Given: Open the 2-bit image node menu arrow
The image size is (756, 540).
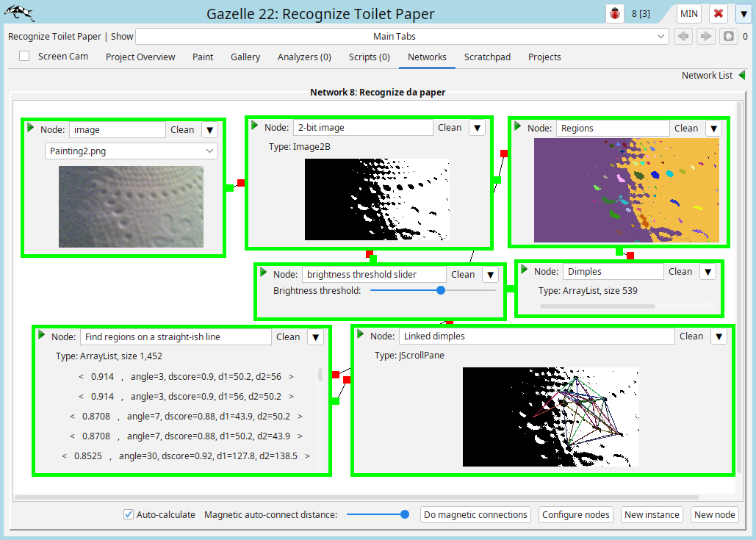Looking at the screenshot, I should (477, 128).
